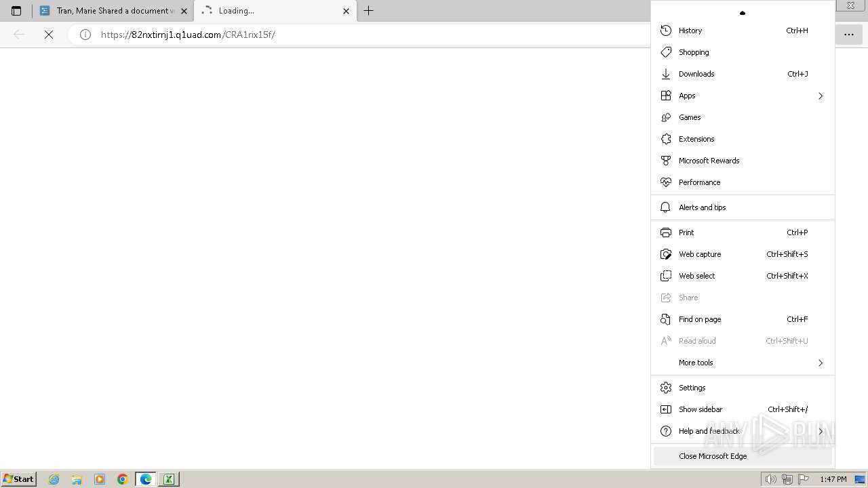Open Microsoft Rewards entry
868x488 pixels.
[x=743, y=161]
